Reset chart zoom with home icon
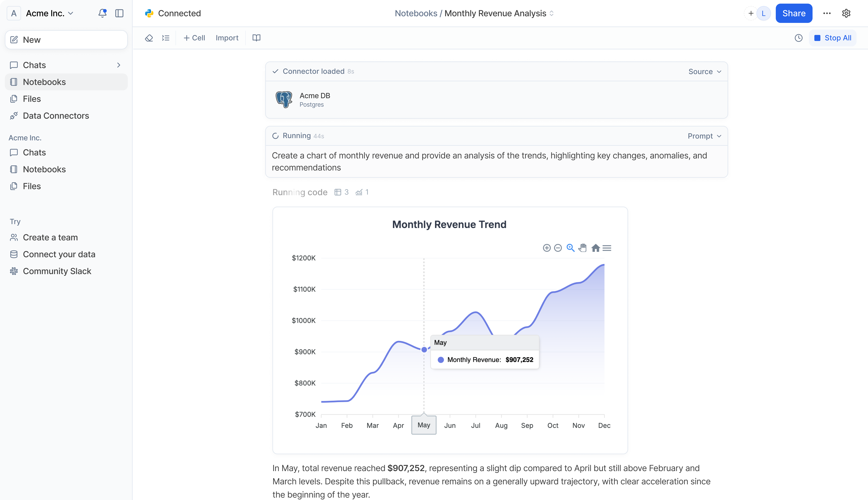 click(x=596, y=248)
